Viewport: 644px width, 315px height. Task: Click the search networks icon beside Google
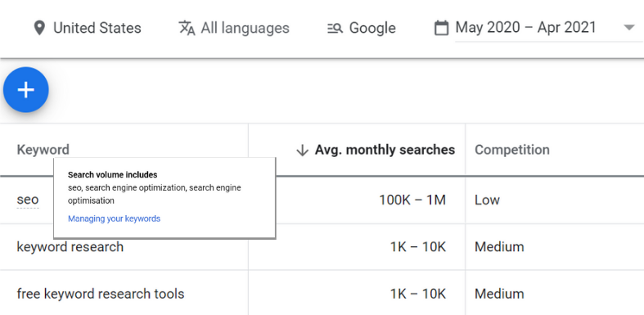click(x=335, y=29)
